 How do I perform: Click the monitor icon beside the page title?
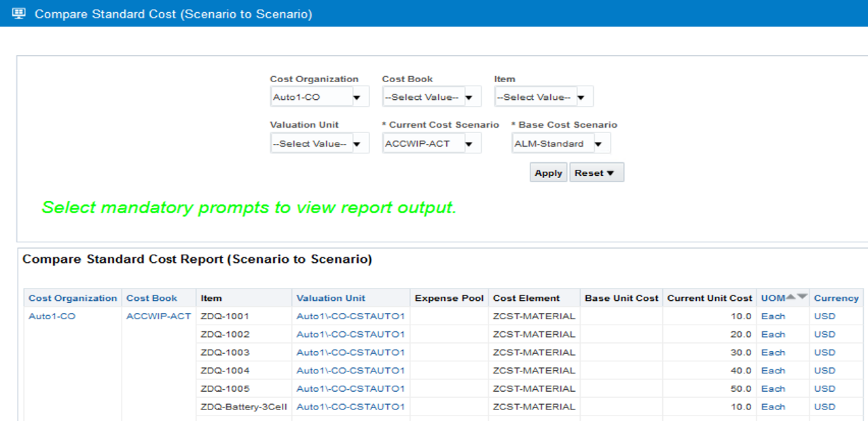pyautogui.click(x=19, y=14)
